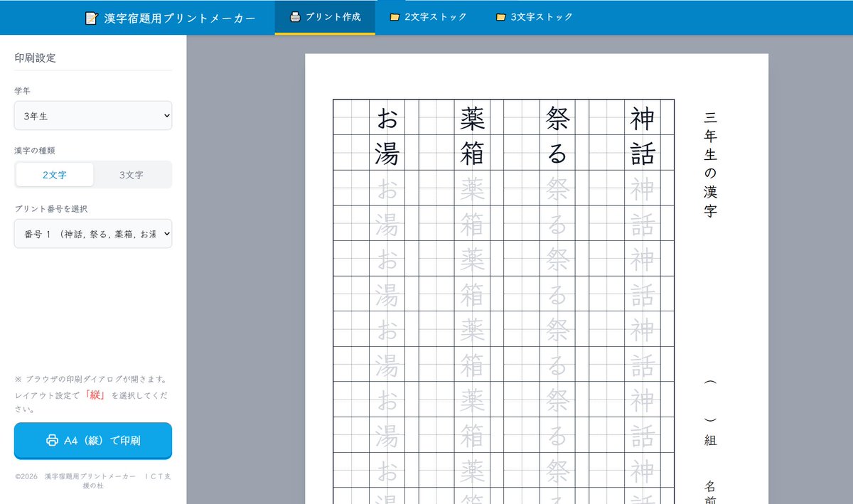
Task: Click the printer icon on the A4 print button
Action: [x=52, y=440]
